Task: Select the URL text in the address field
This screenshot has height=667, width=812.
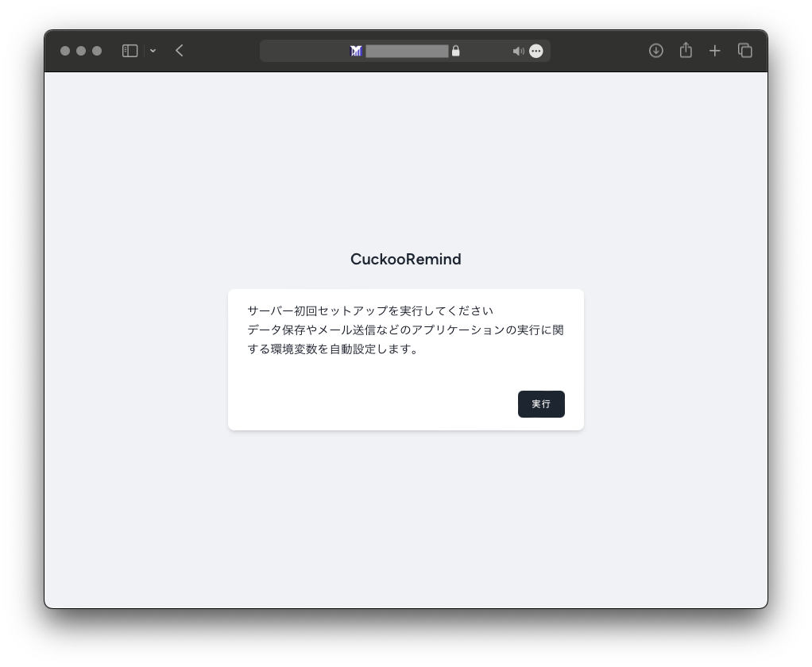Action: [x=407, y=51]
